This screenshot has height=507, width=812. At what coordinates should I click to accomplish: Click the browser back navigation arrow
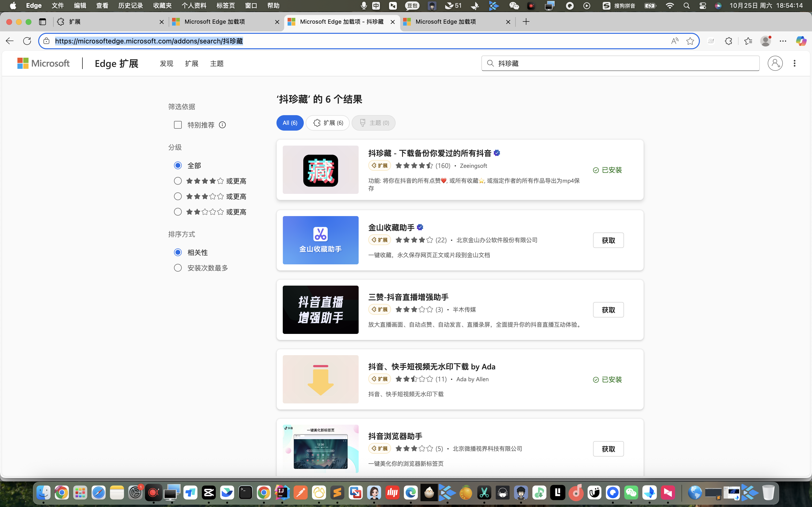(x=9, y=41)
